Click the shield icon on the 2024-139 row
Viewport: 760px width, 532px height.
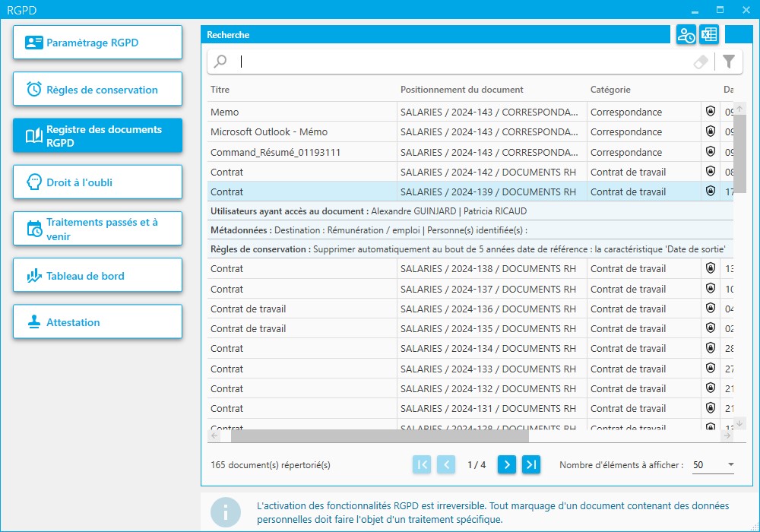pyautogui.click(x=711, y=192)
